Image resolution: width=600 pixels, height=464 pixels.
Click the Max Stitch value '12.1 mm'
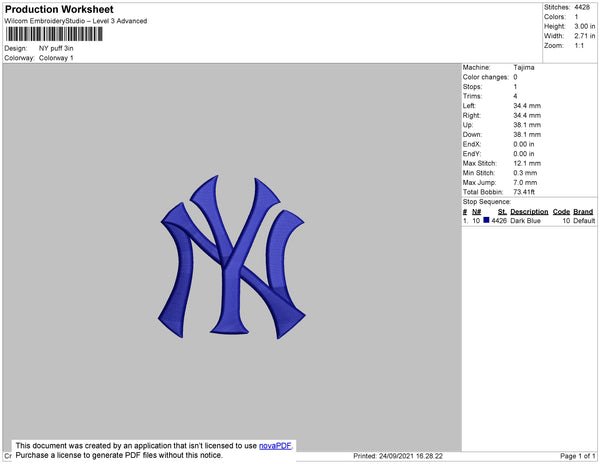(x=527, y=163)
